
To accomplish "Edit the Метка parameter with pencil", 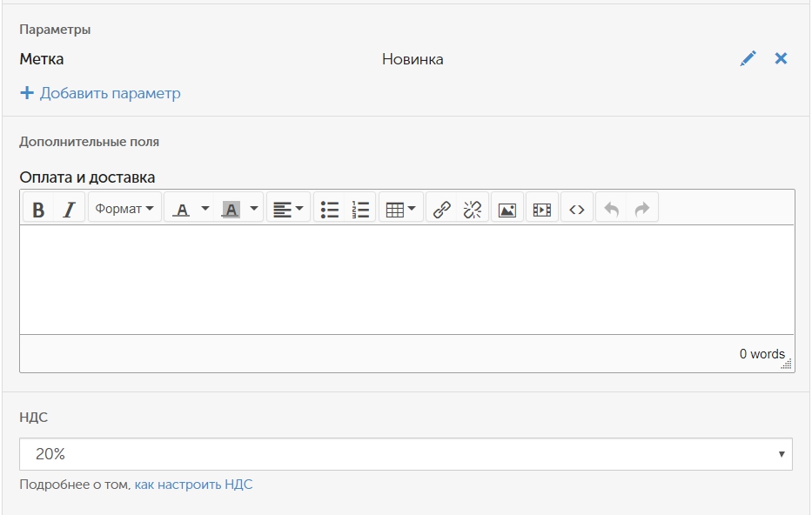I will [748, 59].
